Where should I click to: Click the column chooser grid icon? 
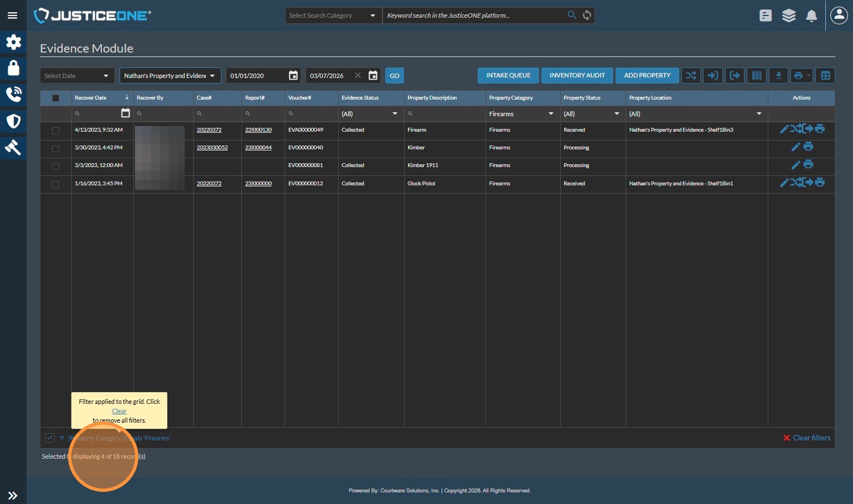tap(825, 75)
